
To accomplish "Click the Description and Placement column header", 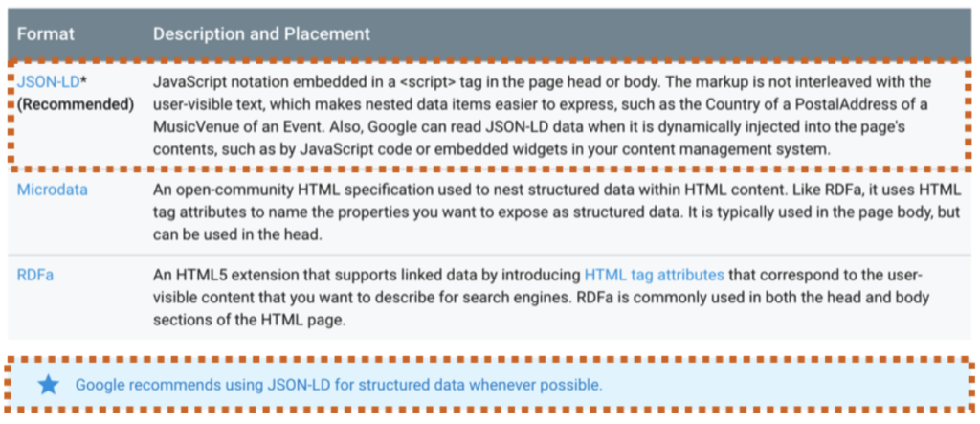I will tap(261, 33).
